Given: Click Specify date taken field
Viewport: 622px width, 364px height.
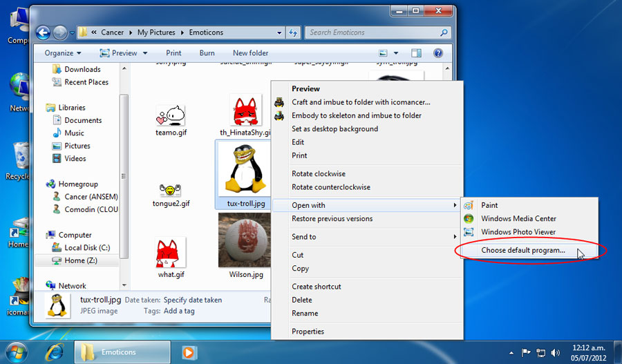Looking at the screenshot, I should (x=192, y=300).
